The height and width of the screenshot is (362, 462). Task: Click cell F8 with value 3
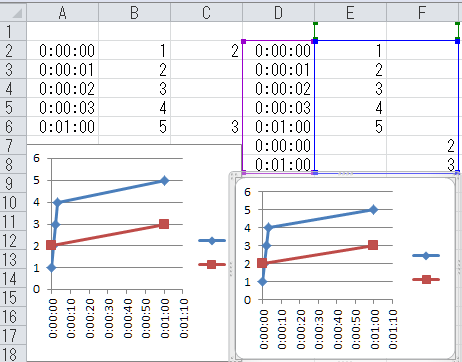click(423, 164)
